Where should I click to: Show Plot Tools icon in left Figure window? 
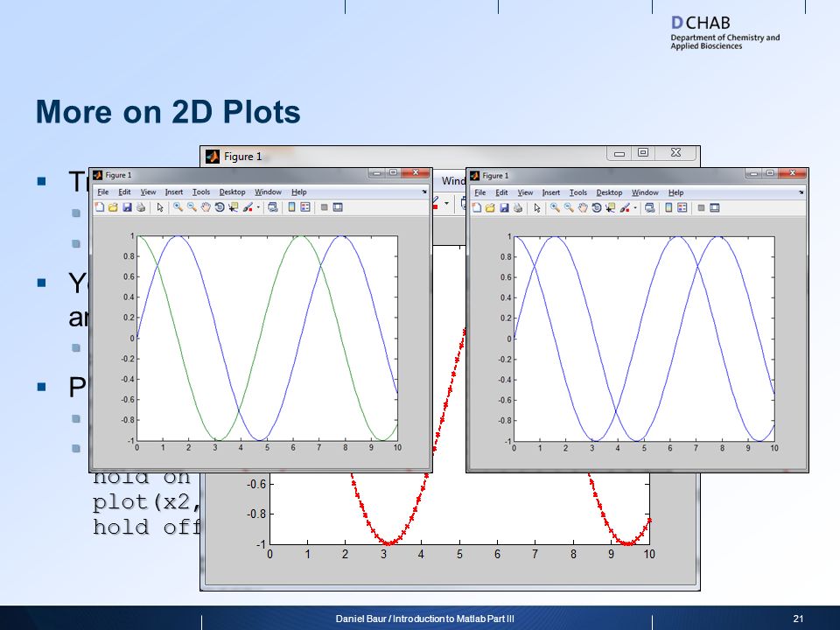point(338,207)
